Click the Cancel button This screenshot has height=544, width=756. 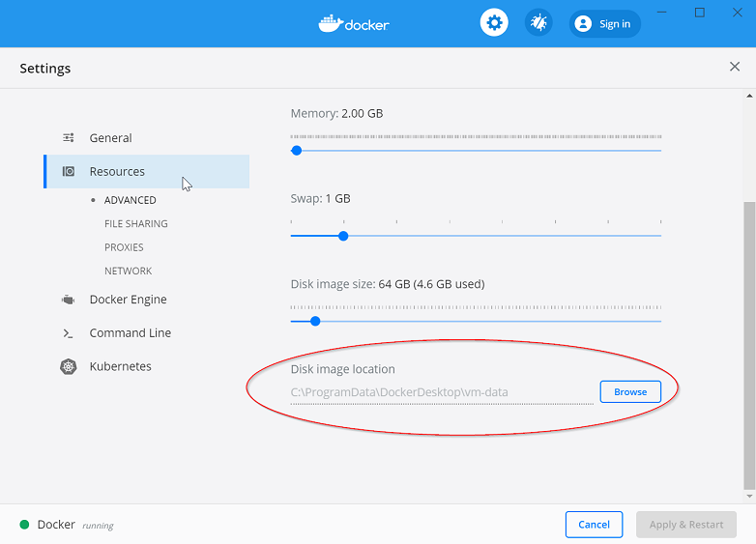594,525
